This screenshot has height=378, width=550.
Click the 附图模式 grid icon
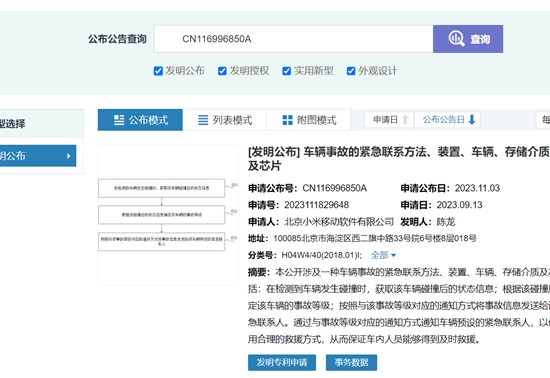[x=288, y=120]
